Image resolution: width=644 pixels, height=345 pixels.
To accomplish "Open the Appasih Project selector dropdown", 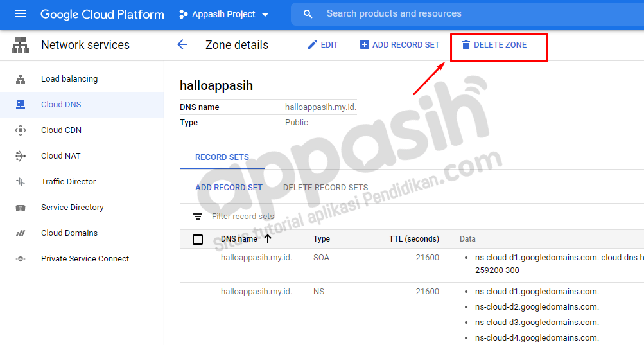I will [x=224, y=14].
